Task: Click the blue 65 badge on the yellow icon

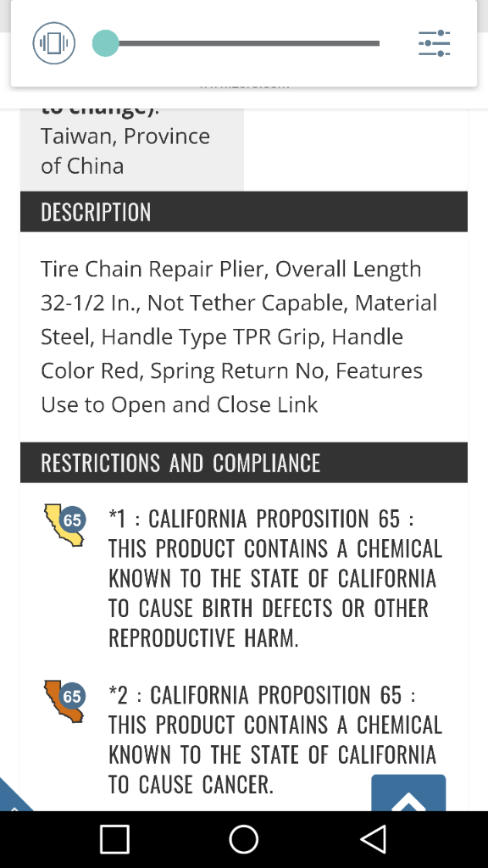Action: click(x=73, y=520)
